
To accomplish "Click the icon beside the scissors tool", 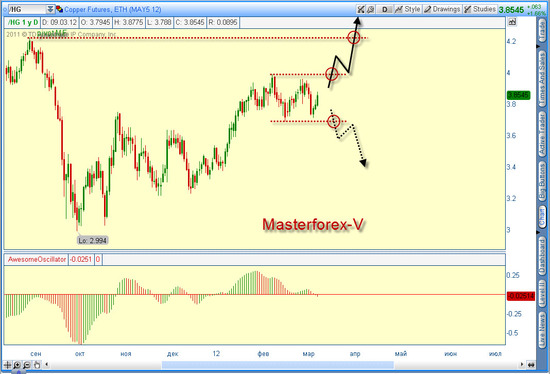I will [x=370, y=9].
